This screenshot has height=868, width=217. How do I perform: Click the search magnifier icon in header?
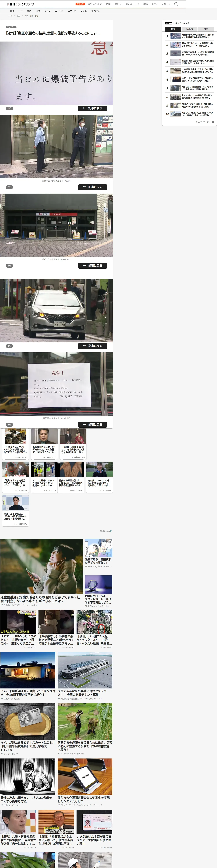click(x=176, y=4)
